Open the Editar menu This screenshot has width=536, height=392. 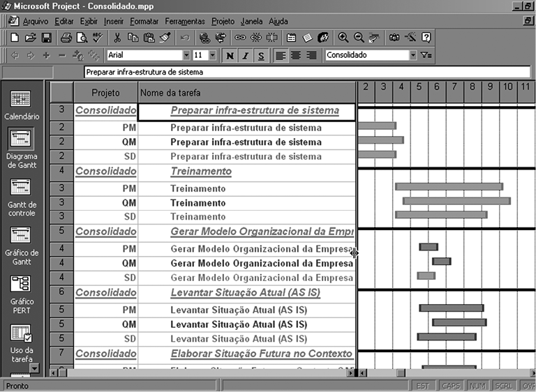tap(64, 22)
